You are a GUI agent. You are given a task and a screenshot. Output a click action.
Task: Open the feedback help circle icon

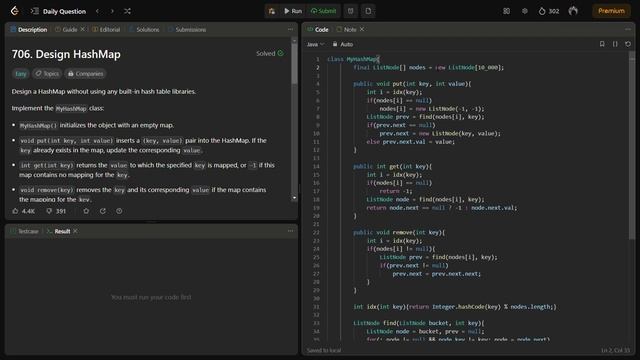(x=119, y=211)
